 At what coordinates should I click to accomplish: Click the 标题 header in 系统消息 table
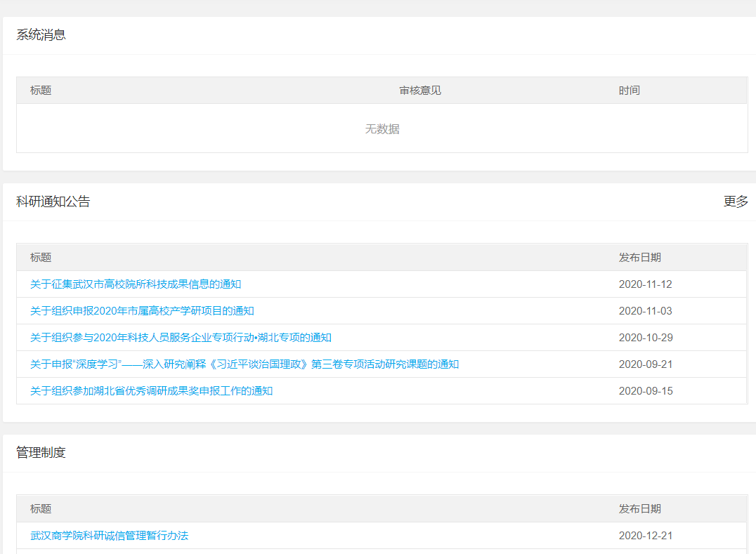[x=41, y=91]
